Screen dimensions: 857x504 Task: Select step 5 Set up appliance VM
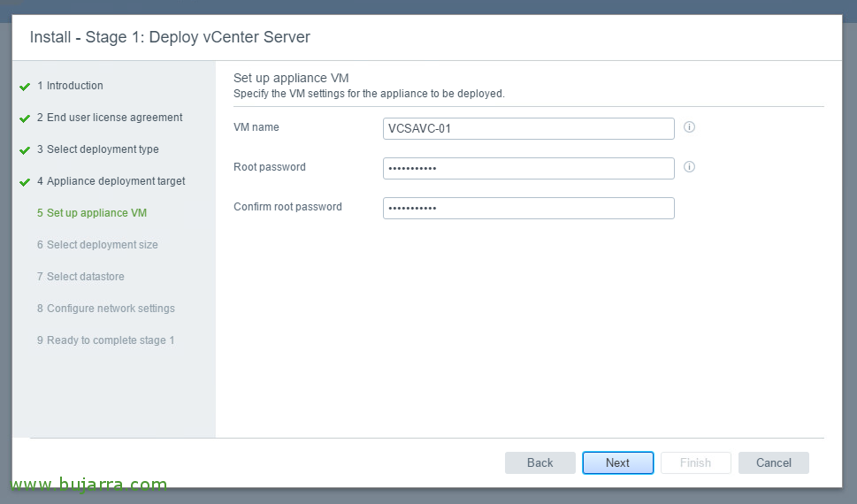pos(92,212)
